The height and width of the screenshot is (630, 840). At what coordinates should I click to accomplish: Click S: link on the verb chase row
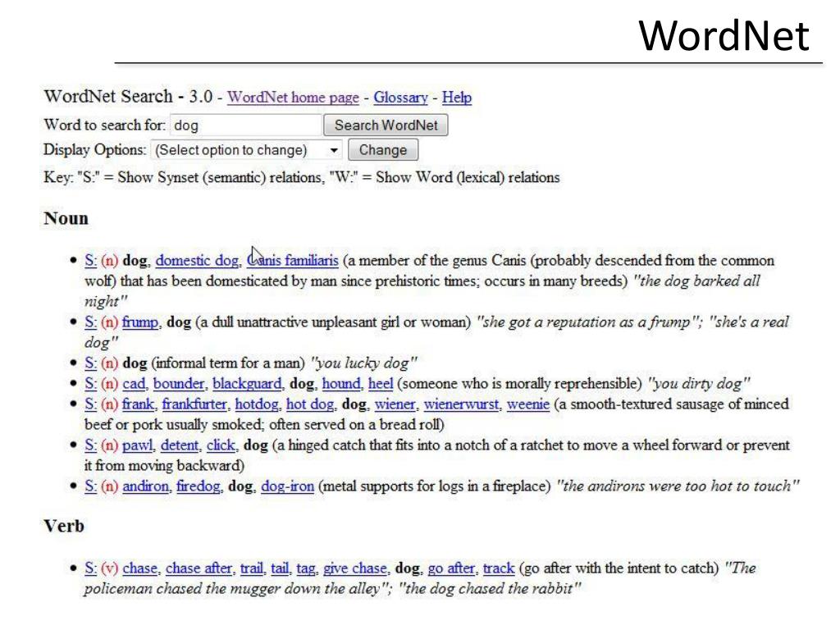coord(90,568)
